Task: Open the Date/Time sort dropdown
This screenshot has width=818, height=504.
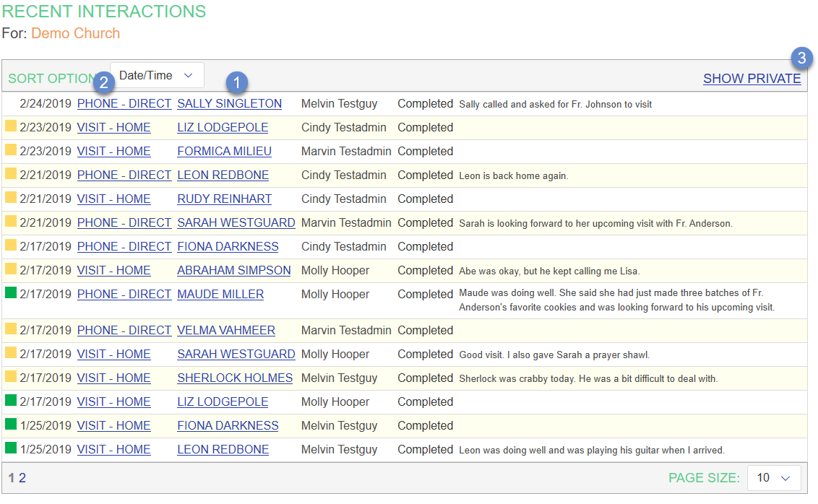Action: point(157,75)
